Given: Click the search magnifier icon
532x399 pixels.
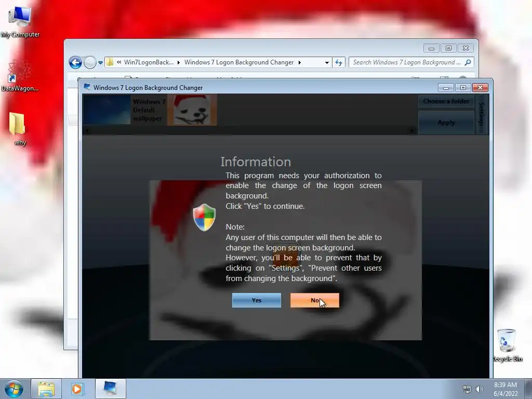Looking at the screenshot, I should click(468, 62).
